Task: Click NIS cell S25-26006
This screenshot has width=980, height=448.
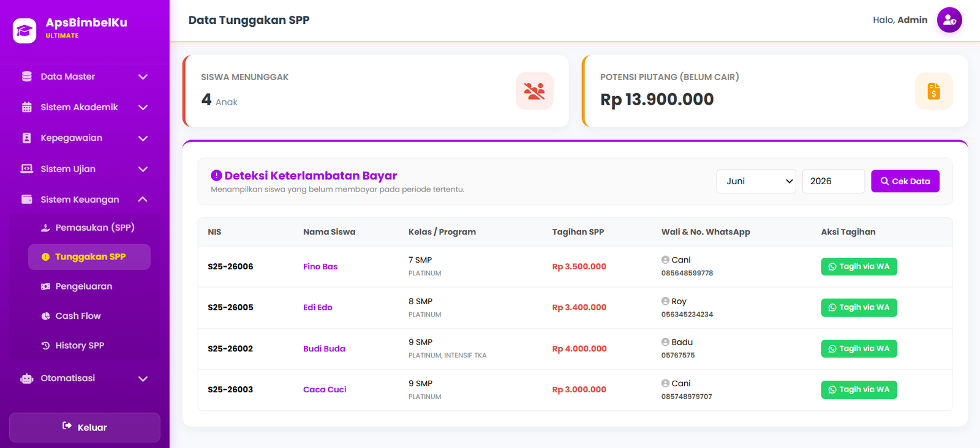Action: [x=230, y=267]
